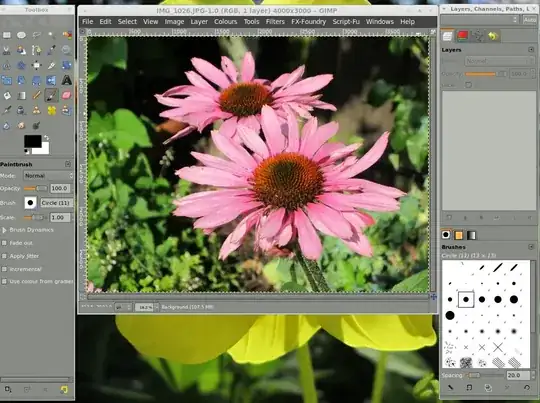
Task: Select the Text tool
Action: [66, 80]
